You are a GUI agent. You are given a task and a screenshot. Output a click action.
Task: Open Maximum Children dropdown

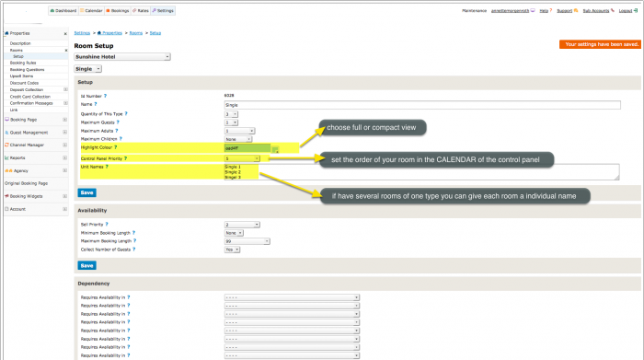click(238, 139)
